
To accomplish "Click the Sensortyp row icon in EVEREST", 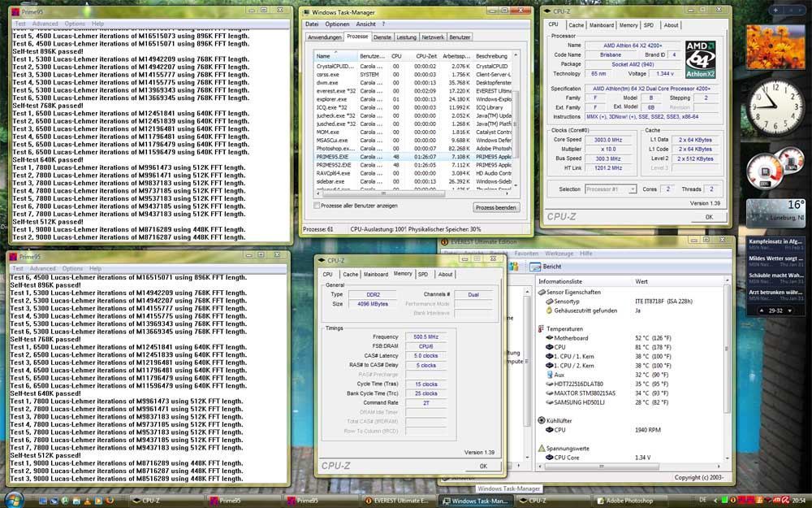I will [550, 302].
